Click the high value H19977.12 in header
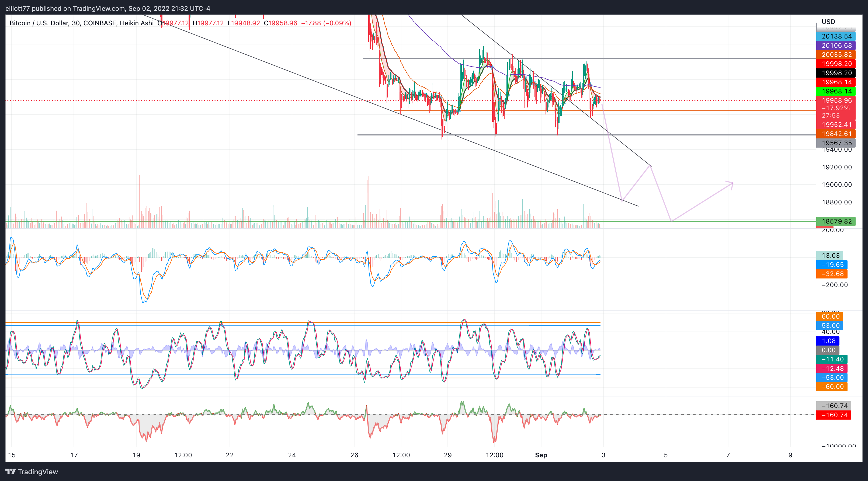The width and height of the screenshot is (868, 481). click(x=208, y=23)
